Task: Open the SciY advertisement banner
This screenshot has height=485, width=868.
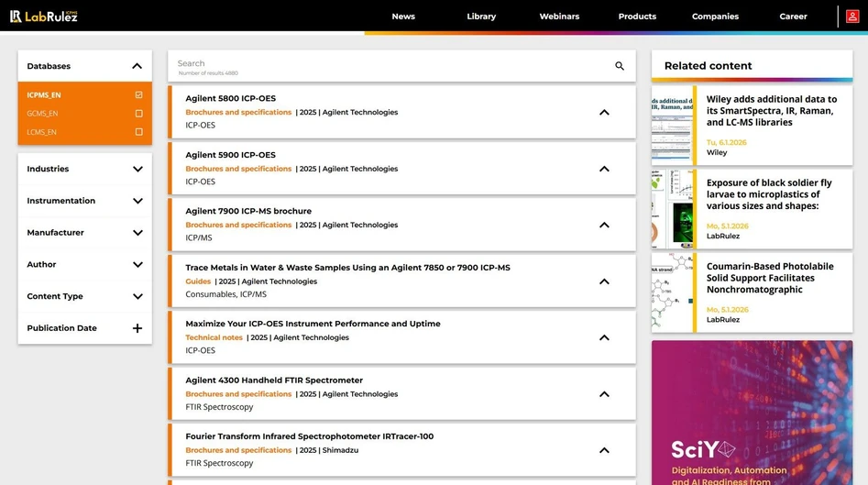Action: click(x=752, y=413)
